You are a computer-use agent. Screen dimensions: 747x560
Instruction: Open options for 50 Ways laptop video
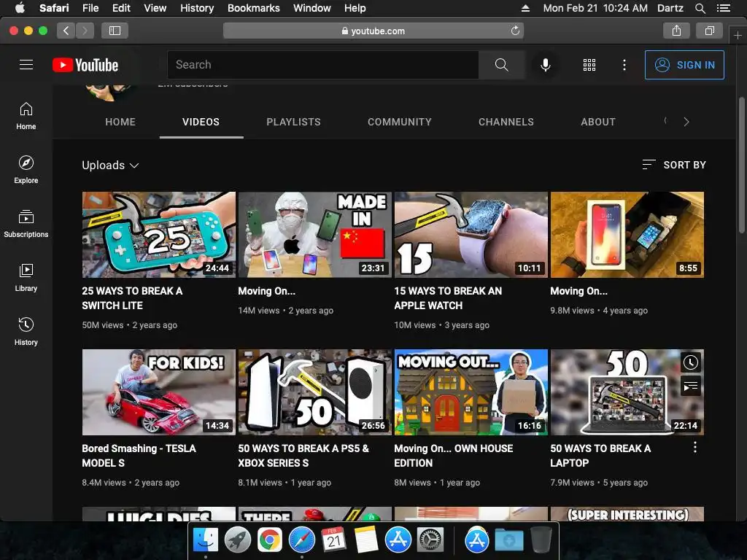pyautogui.click(x=695, y=447)
